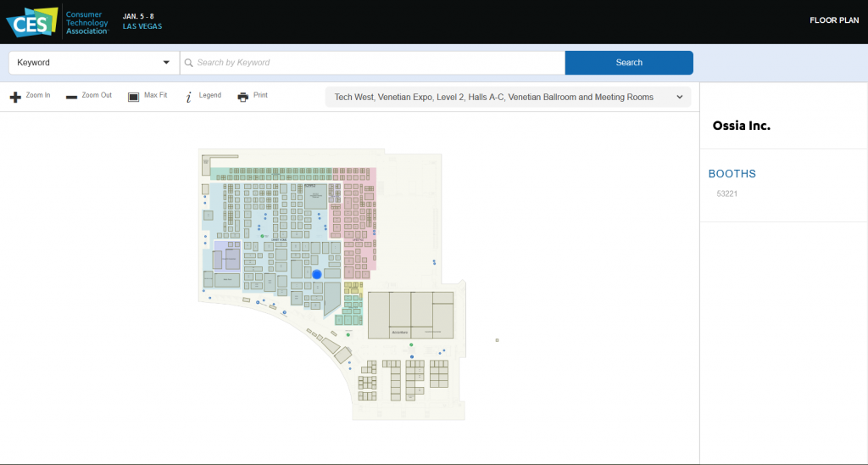The image size is (868, 465).
Task: Click the Zoom In plus icon
Action: click(15, 98)
